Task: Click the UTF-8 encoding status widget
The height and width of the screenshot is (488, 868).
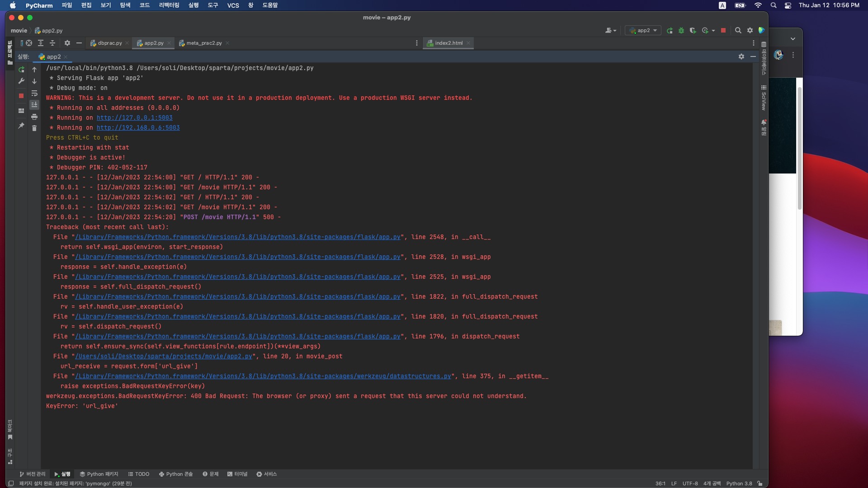Action: click(x=690, y=483)
